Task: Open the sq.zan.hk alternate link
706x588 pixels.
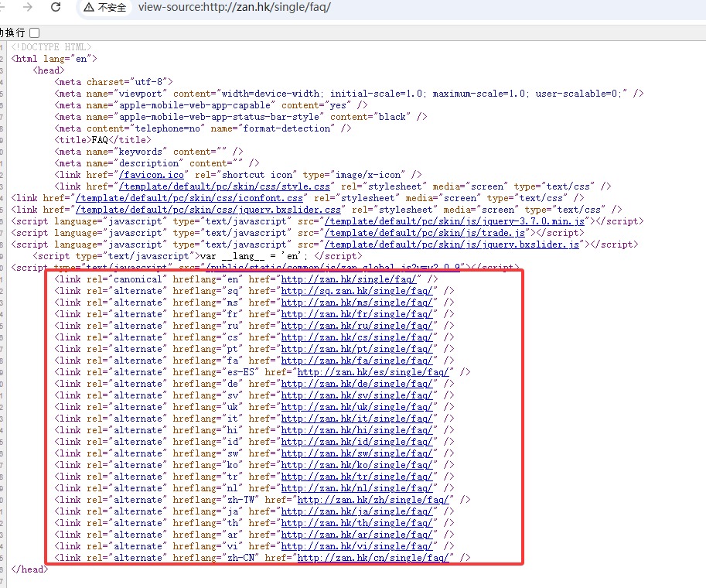Action: [356, 291]
